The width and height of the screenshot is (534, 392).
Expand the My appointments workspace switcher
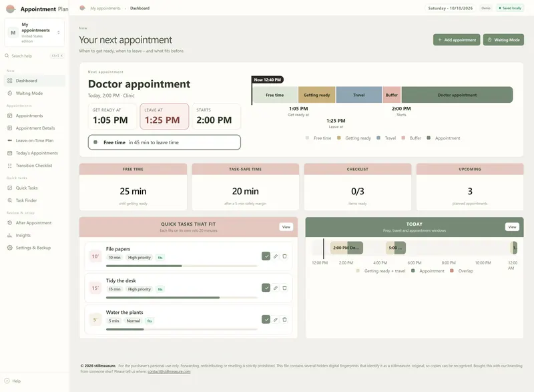click(35, 33)
